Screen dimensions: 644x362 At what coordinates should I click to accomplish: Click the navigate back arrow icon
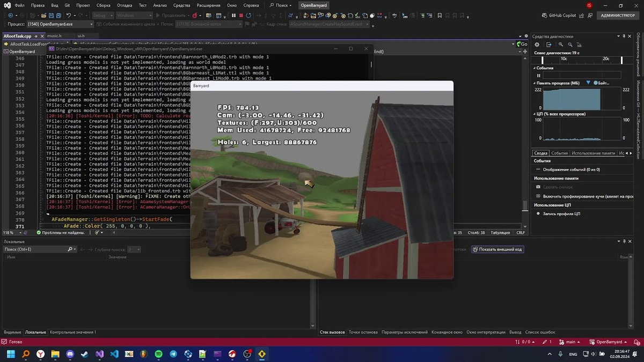[10, 16]
